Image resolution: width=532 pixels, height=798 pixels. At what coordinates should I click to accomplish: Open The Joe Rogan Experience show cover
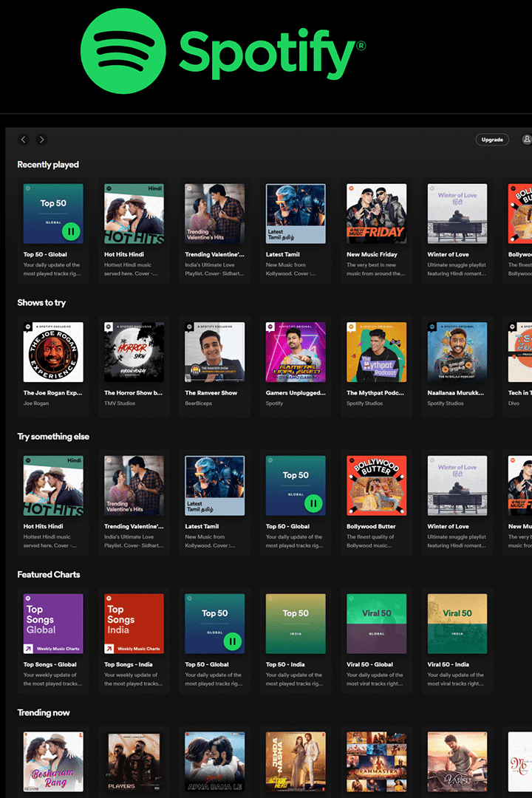(x=53, y=352)
